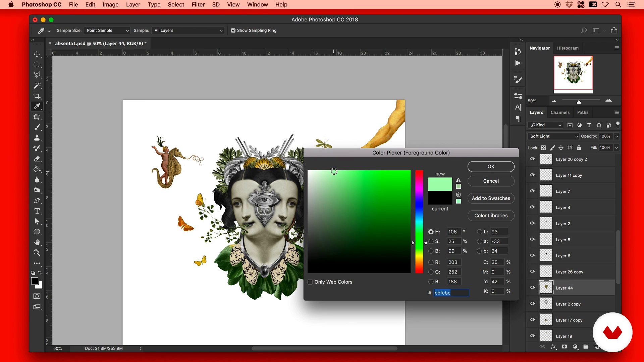This screenshot has width=644, height=362.
Task: Click the Navigator zoom slider
Action: (581, 100)
